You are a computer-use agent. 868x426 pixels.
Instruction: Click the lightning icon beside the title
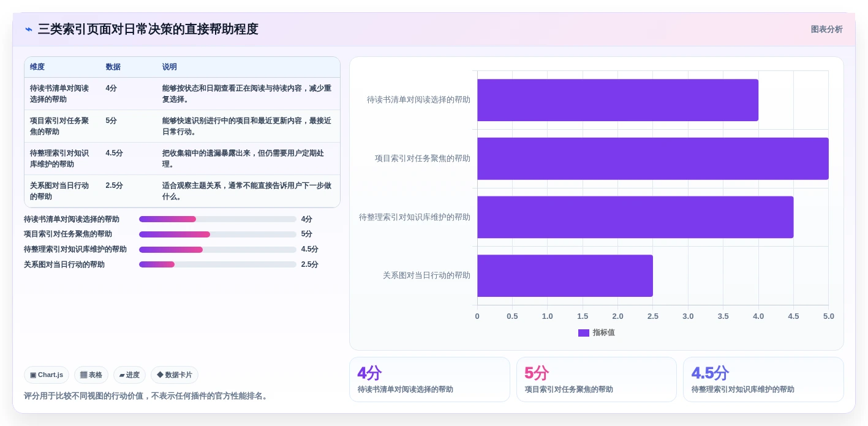click(x=29, y=29)
